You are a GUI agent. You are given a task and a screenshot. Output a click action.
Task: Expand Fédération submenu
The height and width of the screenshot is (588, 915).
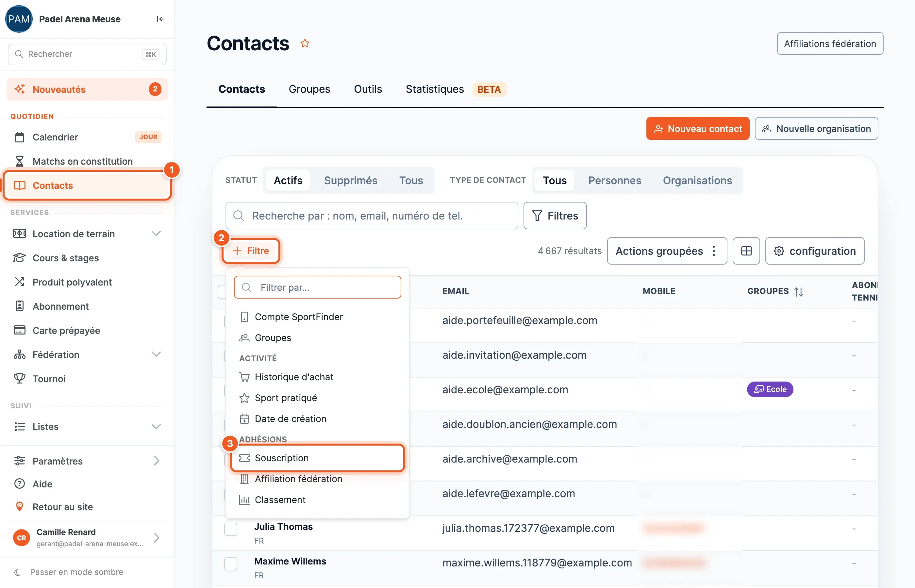[156, 354]
